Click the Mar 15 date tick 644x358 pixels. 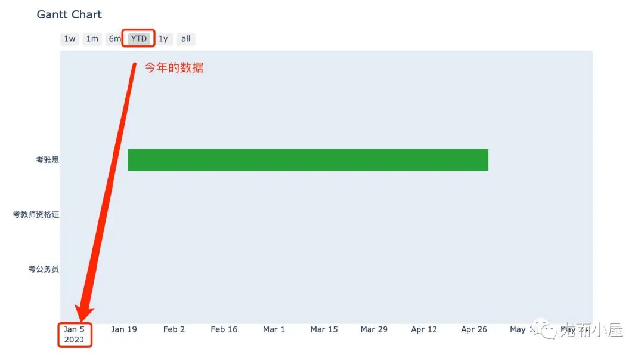324,329
